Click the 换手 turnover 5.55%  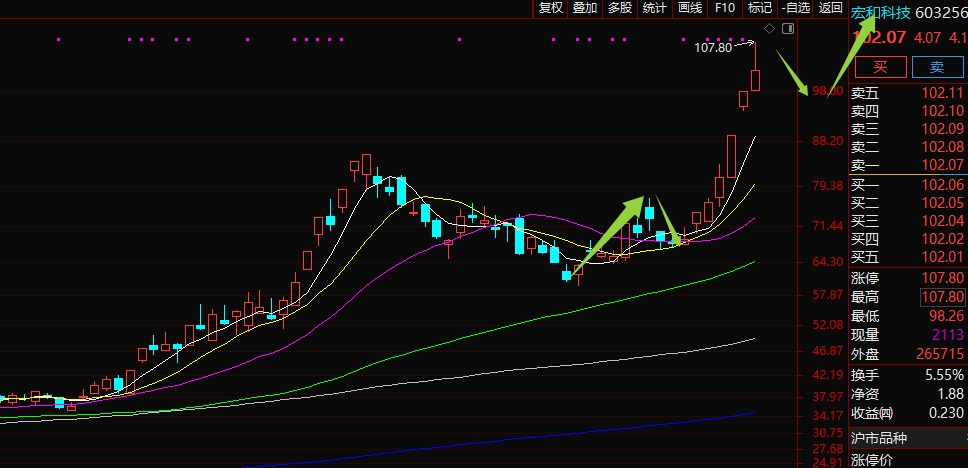945,375
